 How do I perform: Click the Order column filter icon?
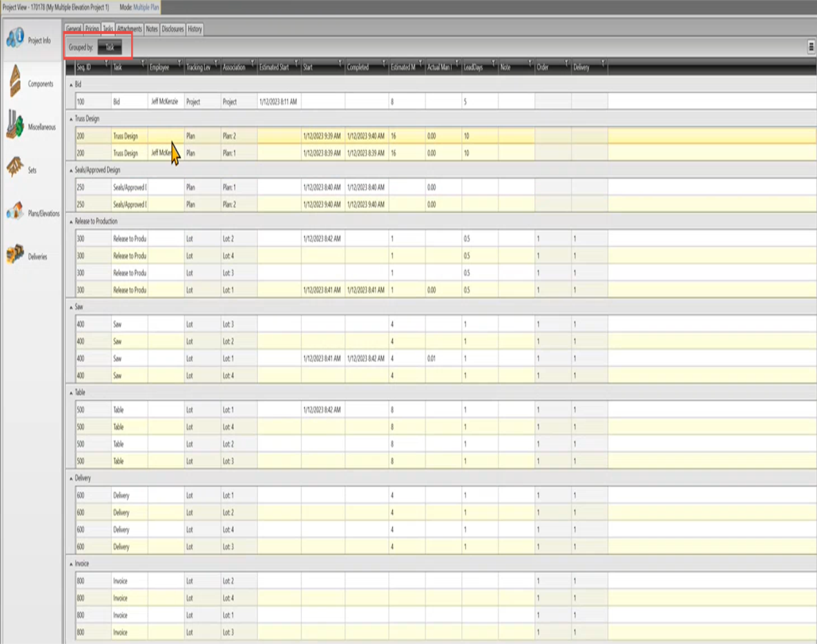tap(566, 63)
